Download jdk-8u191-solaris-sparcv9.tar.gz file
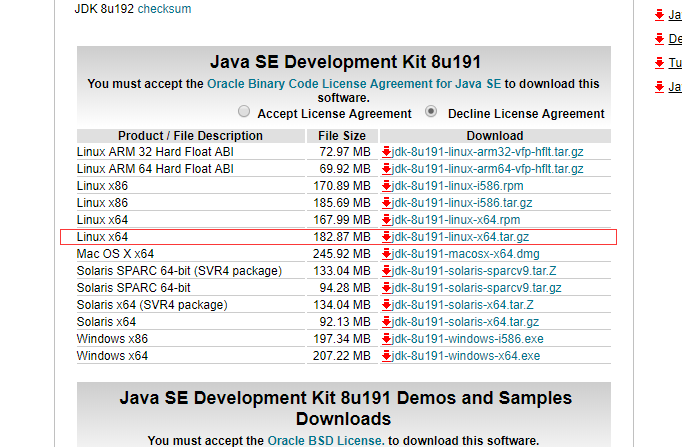682x447 pixels. click(x=477, y=287)
